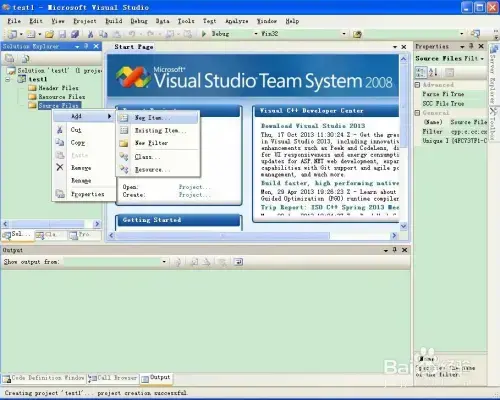Click Open Project link on Start Page
The width and height of the screenshot is (500, 400).
point(194,187)
